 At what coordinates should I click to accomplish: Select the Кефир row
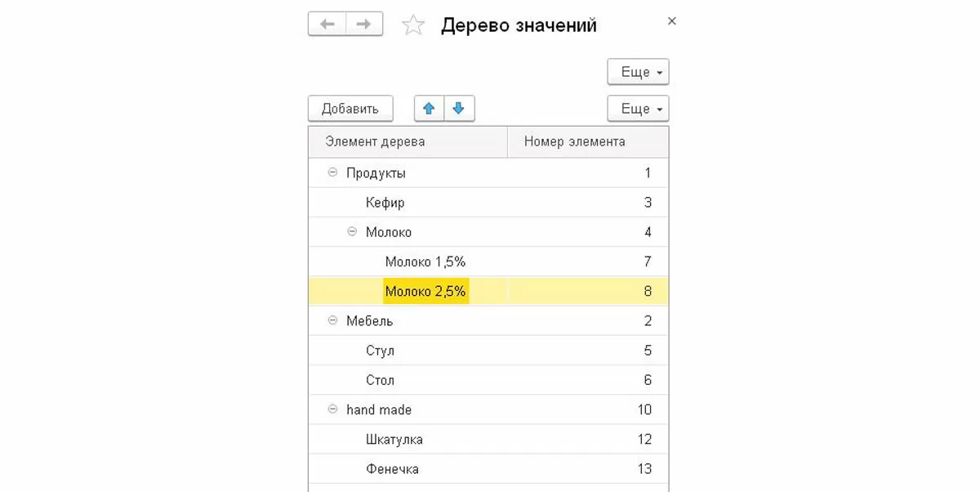pos(385,203)
